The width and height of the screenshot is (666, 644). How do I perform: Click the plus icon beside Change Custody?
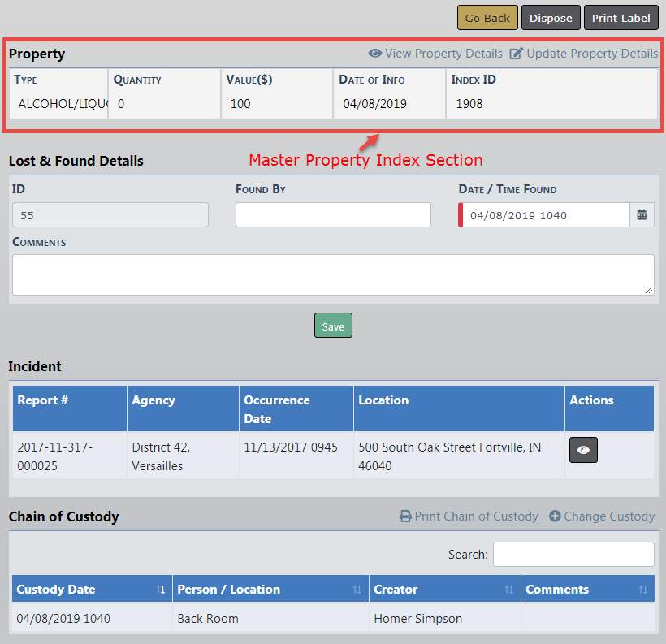(555, 516)
